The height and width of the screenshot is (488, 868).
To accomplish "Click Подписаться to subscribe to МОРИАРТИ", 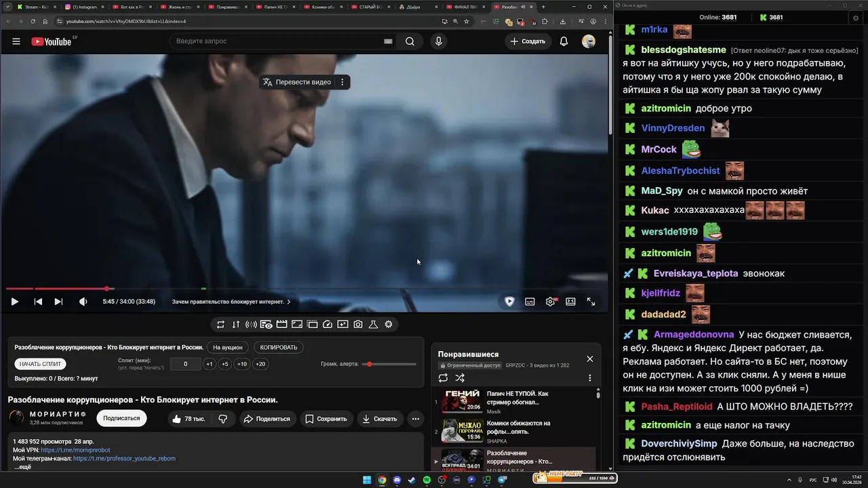I will tap(121, 418).
